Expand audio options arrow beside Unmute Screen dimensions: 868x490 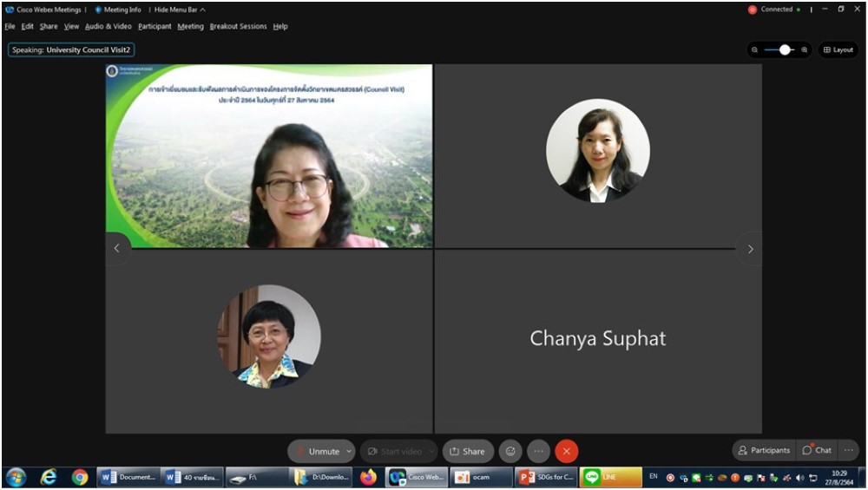click(x=349, y=451)
